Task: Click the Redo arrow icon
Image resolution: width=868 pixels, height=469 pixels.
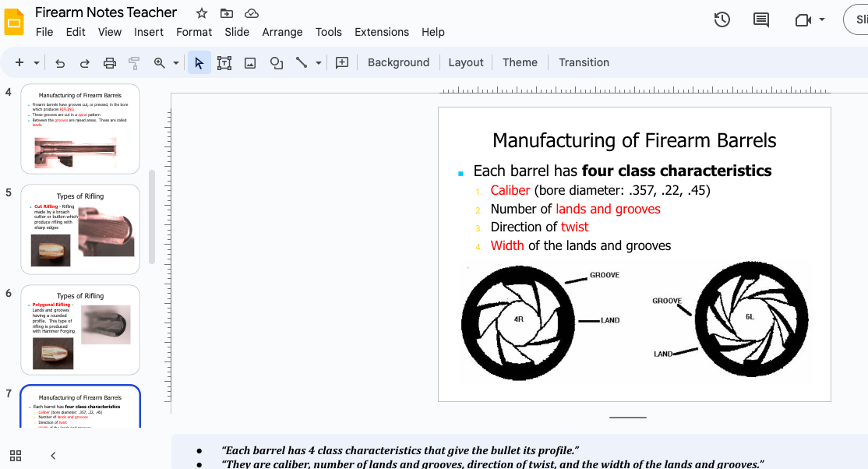Action: coord(85,63)
